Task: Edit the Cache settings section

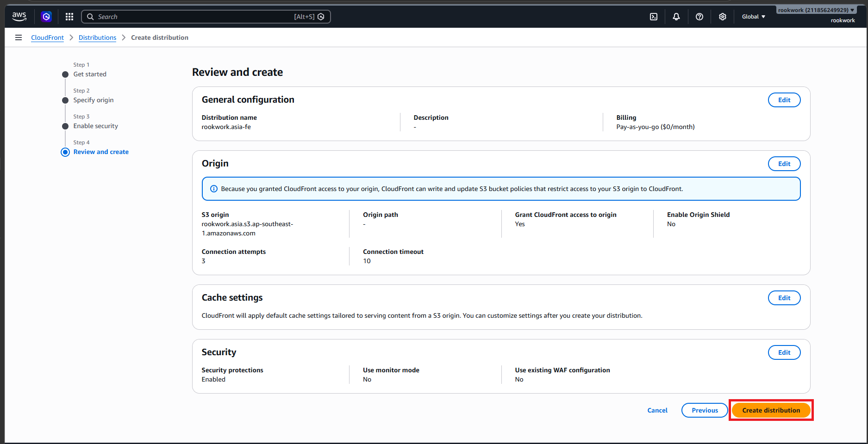Action: [x=784, y=298]
